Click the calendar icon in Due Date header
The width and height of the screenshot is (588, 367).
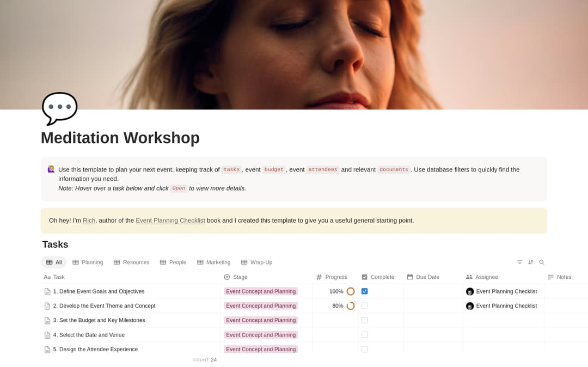(410, 277)
